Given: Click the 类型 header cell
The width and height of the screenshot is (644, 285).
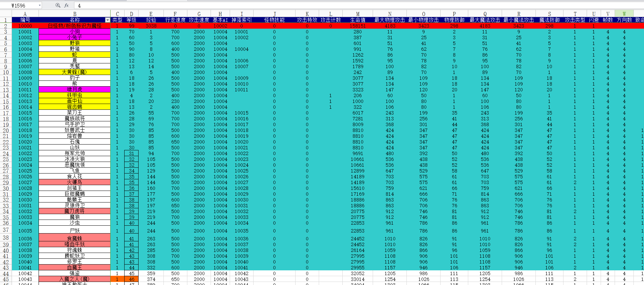Looking at the screenshot, I should [x=117, y=20].
